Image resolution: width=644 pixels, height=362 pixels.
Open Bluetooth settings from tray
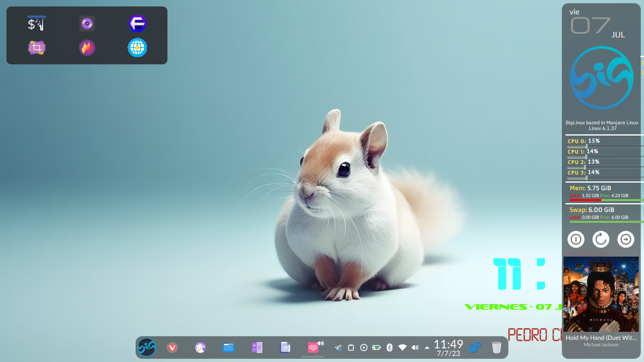[390, 348]
